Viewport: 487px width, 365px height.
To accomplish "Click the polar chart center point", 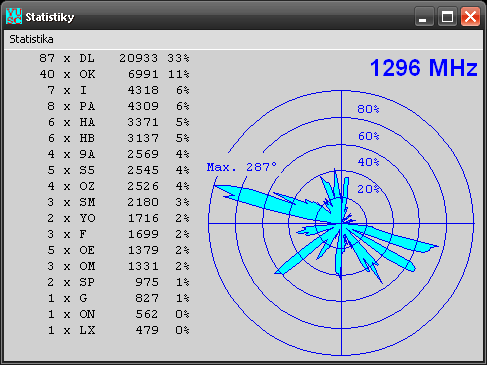I will [x=341, y=223].
